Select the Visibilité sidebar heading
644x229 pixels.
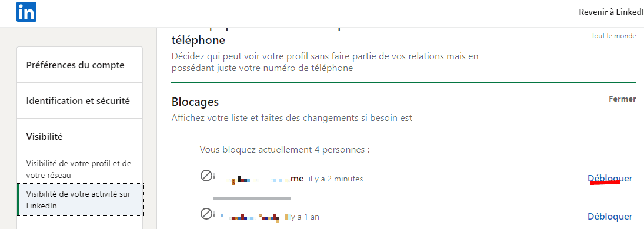44,137
